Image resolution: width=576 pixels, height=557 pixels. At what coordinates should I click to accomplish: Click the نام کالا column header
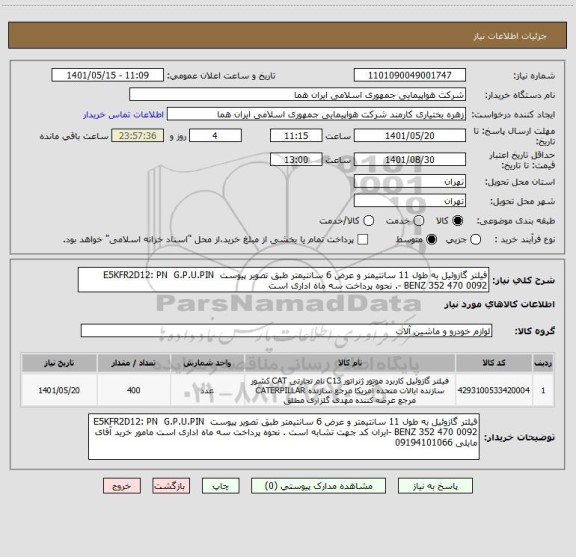click(350, 363)
